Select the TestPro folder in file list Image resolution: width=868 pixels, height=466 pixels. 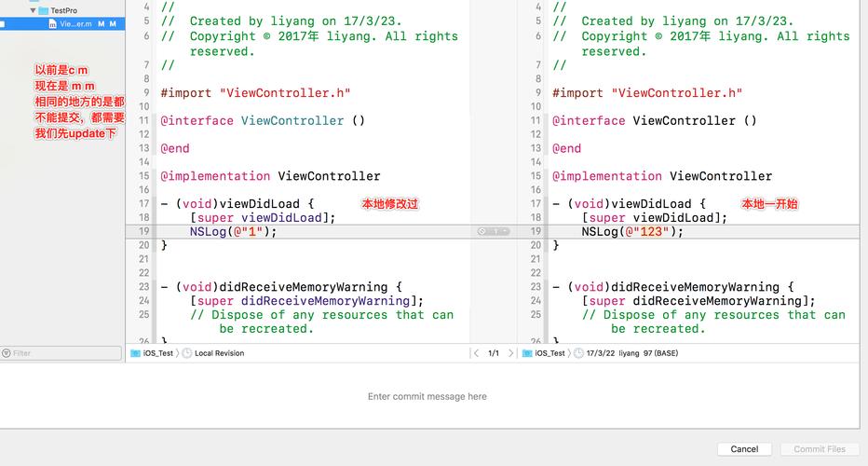58,10
